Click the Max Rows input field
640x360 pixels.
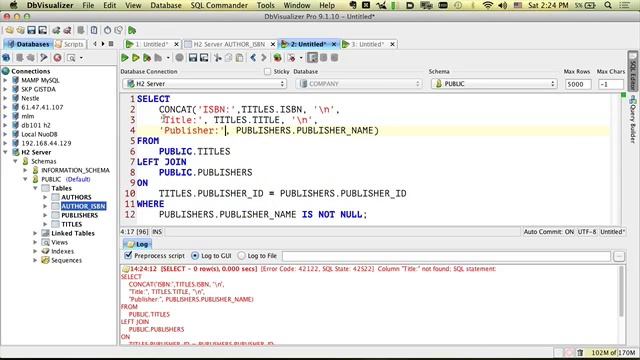pyautogui.click(x=578, y=84)
